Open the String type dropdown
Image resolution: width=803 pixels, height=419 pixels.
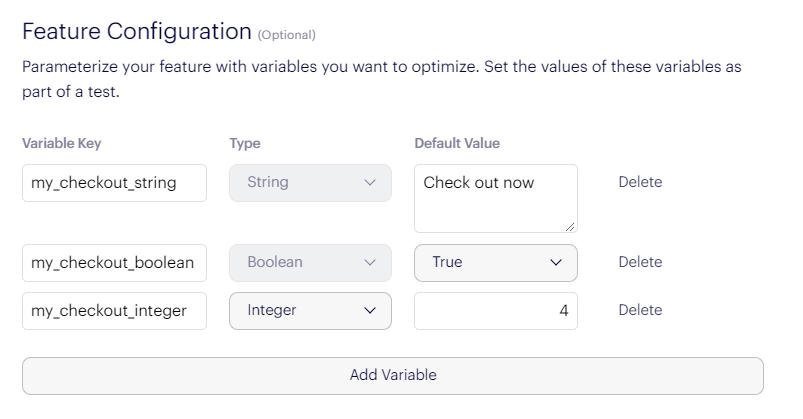(310, 183)
